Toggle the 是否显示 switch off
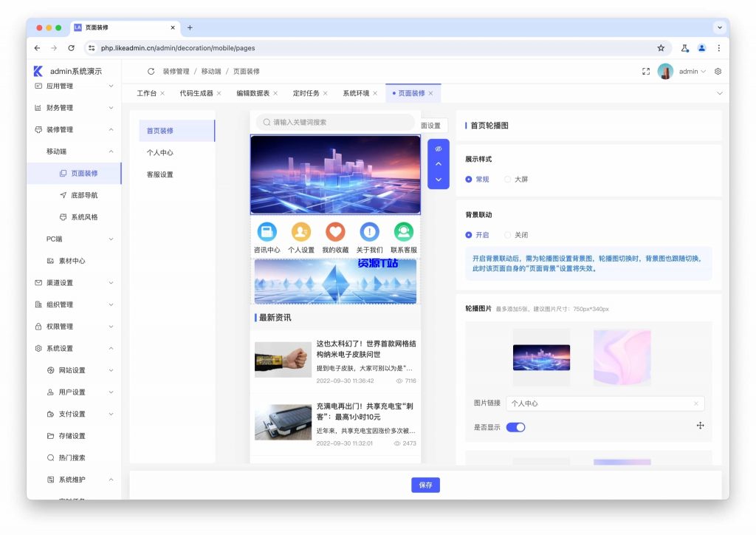The width and height of the screenshot is (756, 535). click(515, 426)
